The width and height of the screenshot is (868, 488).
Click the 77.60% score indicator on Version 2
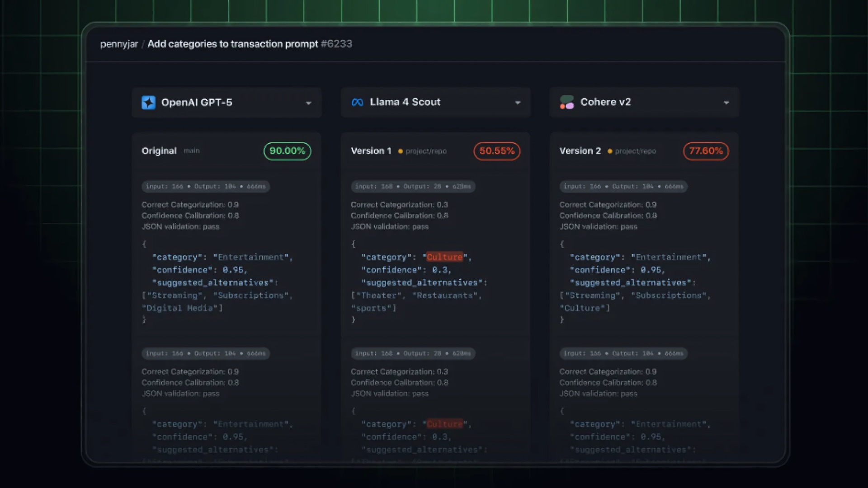tap(706, 152)
